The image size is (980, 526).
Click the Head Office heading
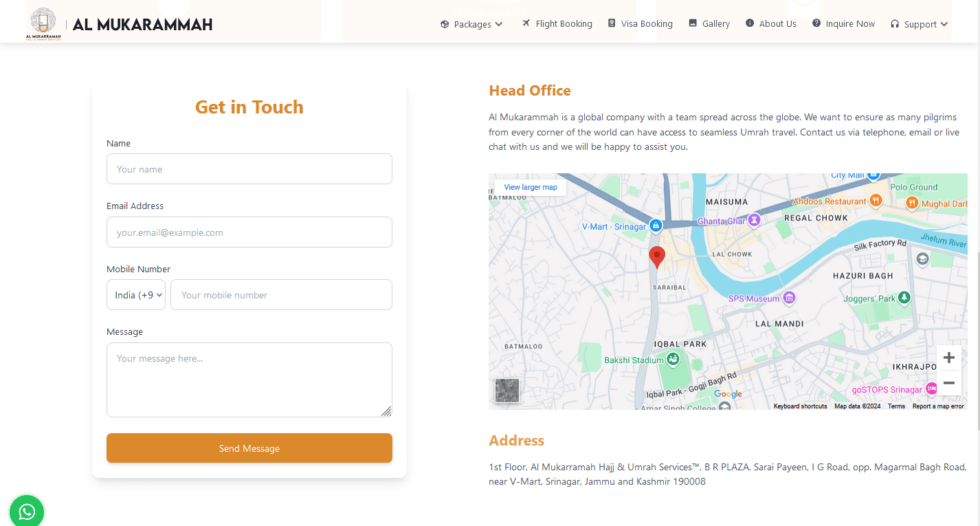pyautogui.click(x=530, y=91)
